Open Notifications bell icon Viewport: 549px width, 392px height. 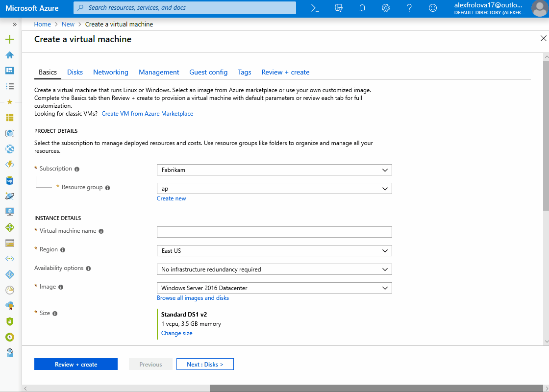point(362,8)
